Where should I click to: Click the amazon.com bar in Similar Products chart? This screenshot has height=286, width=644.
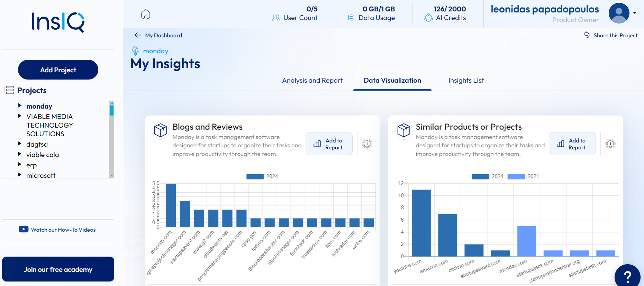pyautogui.click(x=447, y=235)
